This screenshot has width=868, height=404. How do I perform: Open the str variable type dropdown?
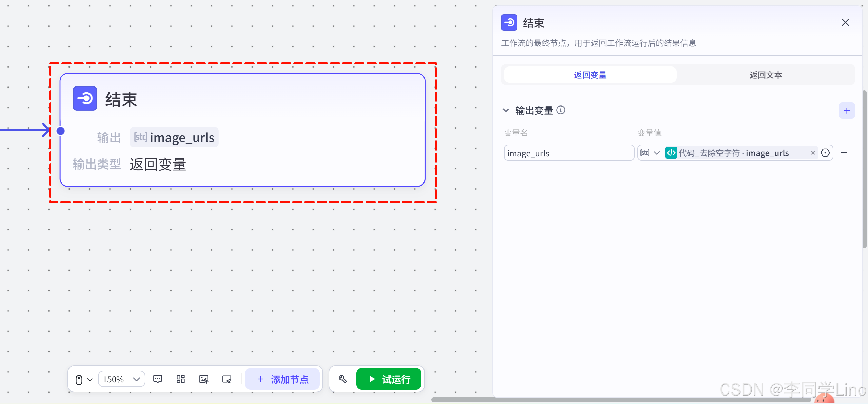[x=650, y=153]
